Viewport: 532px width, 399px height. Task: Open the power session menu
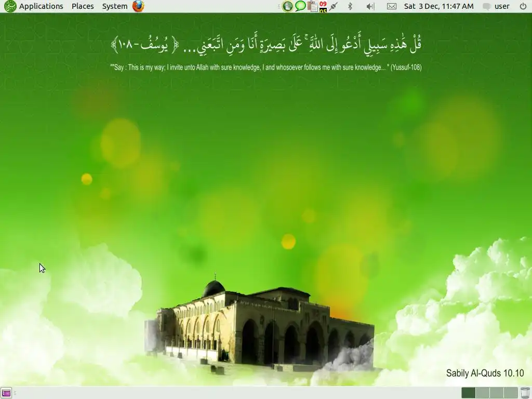point(523,6)
